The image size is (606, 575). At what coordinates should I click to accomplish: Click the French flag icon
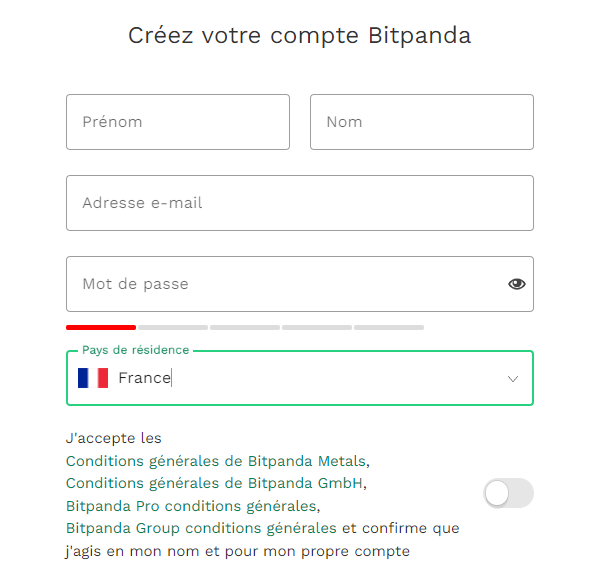pos(93,378)
